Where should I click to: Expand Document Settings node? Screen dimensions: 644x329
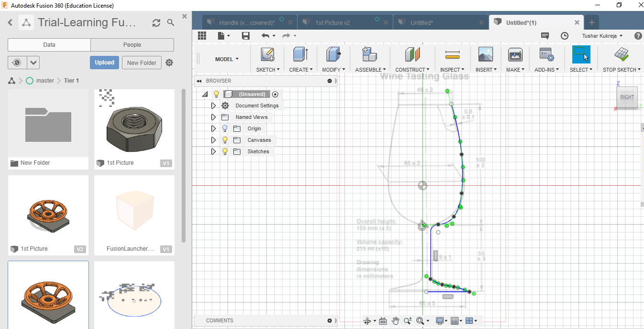pyautogui.click(x=214, y=106)
